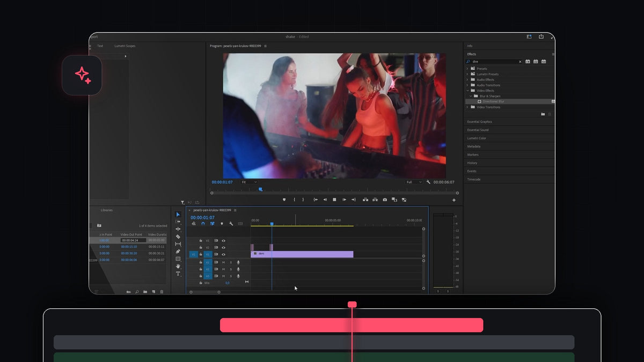Switch to the Lumetri Scopes tab
The width and height of the screenshot is (644, 362).
click(125, 46)
